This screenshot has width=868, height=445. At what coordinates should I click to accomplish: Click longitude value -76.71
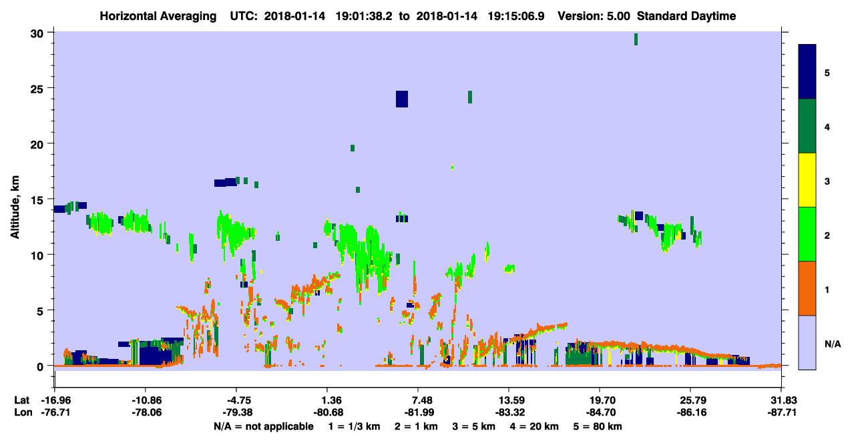54,413
